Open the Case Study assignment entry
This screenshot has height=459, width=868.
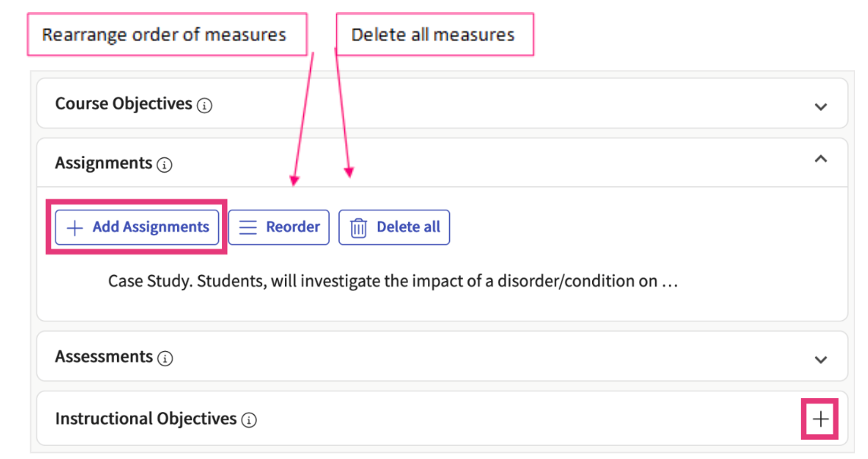[392, 281]
